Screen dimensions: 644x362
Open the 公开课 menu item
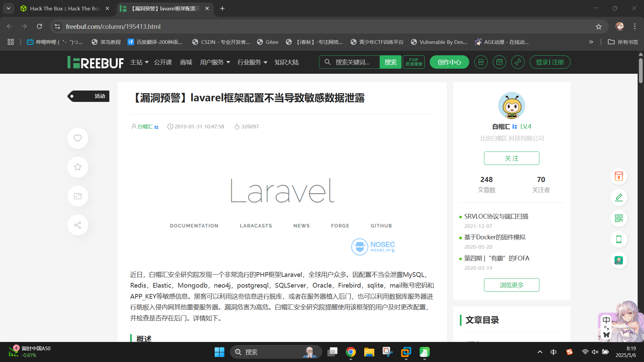click(163, 62)
